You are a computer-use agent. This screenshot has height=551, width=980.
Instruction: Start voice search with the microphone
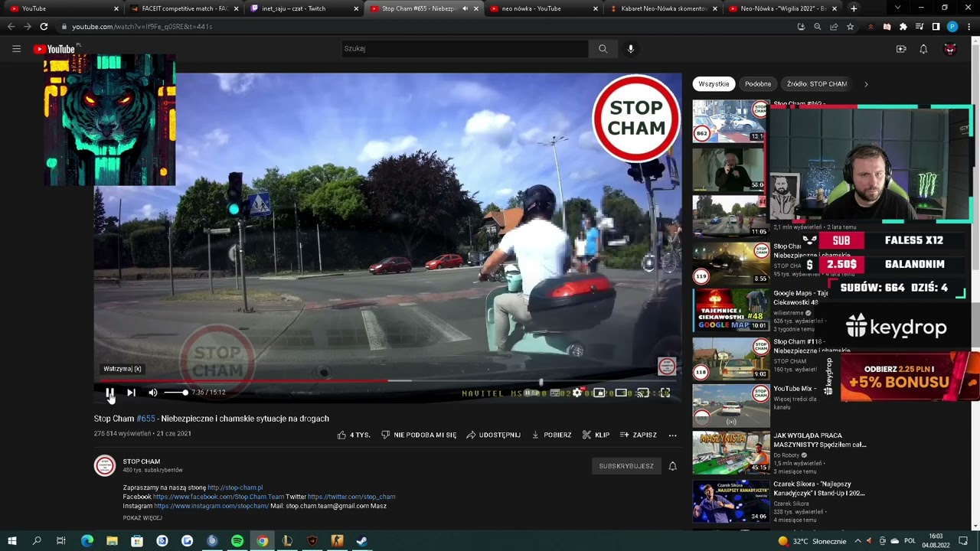point(631,49)
